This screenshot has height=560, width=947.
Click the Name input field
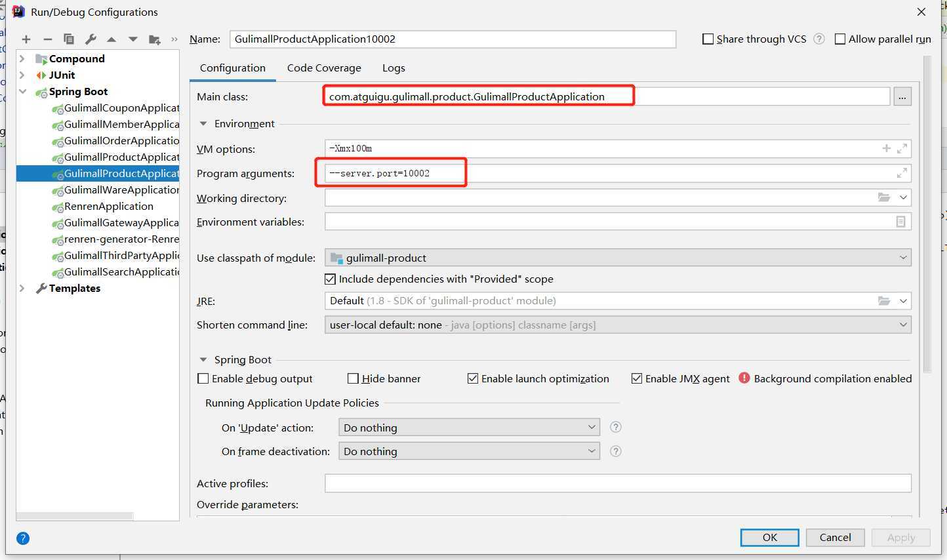(x=453, y=39)
